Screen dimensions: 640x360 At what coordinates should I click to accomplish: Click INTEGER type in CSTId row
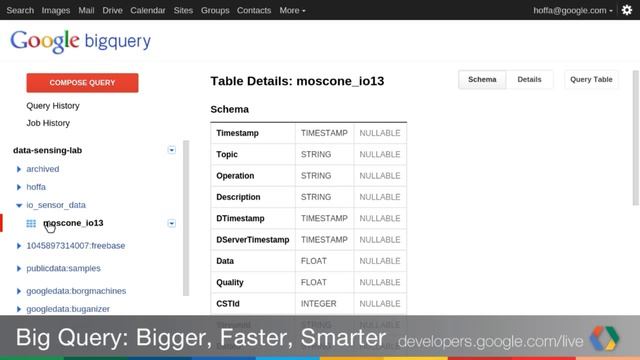point(319,304)
